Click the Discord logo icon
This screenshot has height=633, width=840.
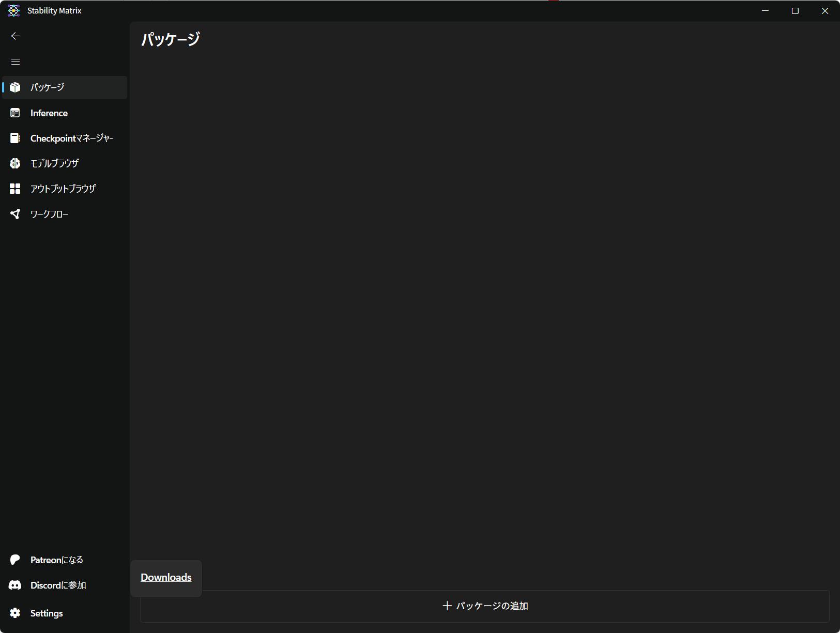[15, 585]
